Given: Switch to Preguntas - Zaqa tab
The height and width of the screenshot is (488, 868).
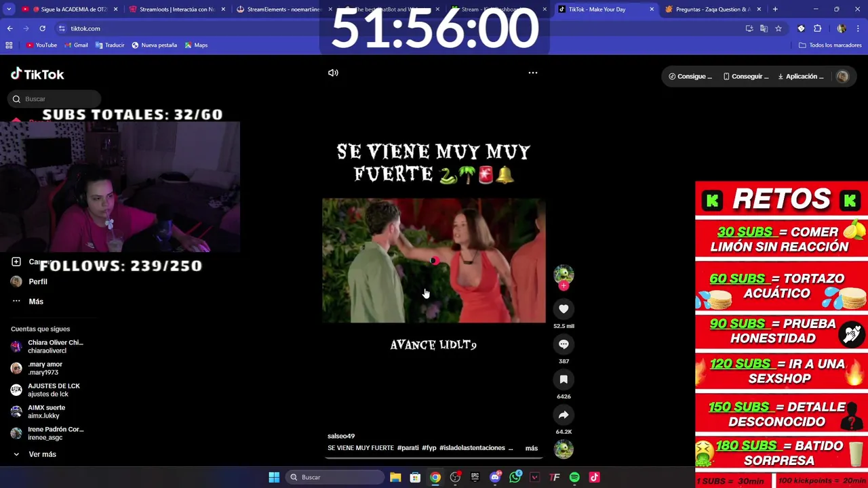Looking at the screenshot, I should pos(714,9).
